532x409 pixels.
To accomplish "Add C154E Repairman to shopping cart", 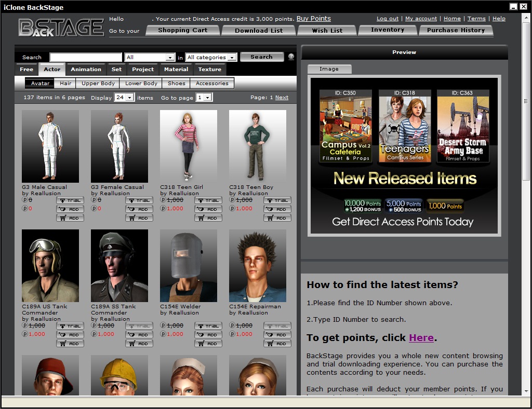I will click(x=277, y=344).
